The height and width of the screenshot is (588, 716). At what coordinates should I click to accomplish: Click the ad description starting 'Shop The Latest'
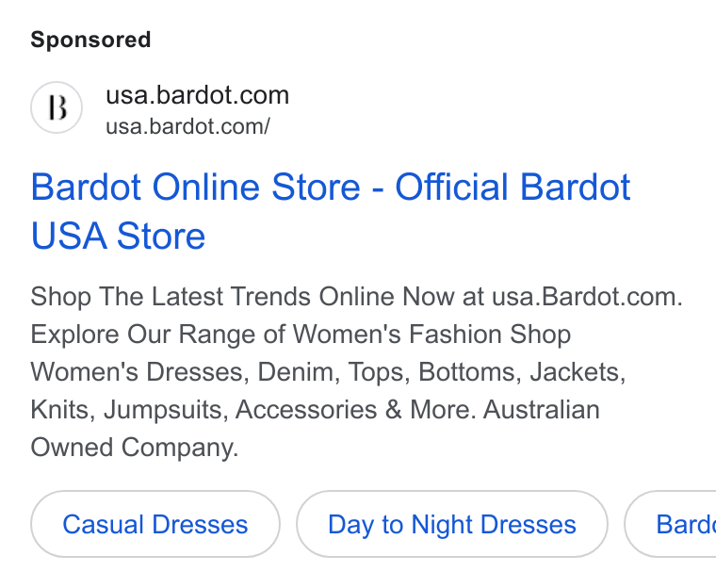(x=356, y=371)
